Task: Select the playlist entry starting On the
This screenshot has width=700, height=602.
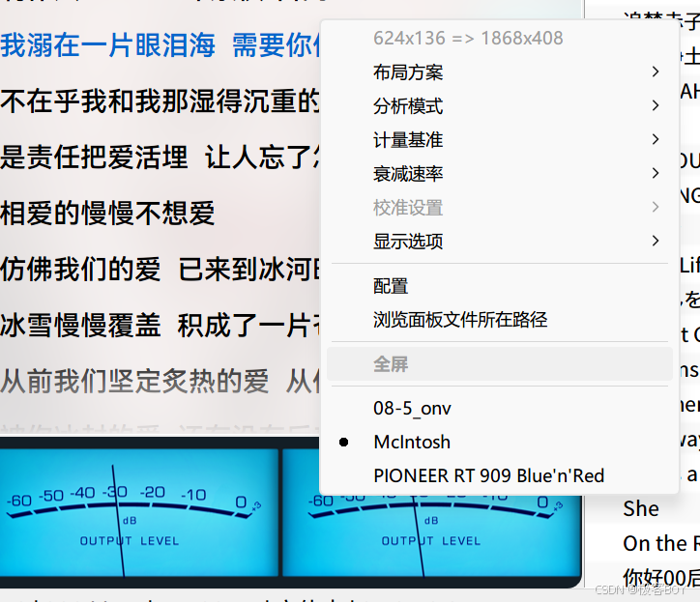Action: click(660, 544)
